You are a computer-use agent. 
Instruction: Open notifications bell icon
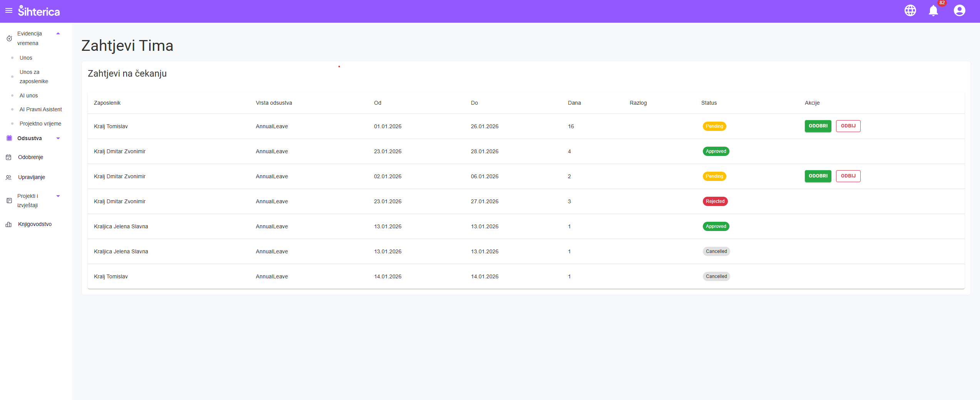[933, 11]
